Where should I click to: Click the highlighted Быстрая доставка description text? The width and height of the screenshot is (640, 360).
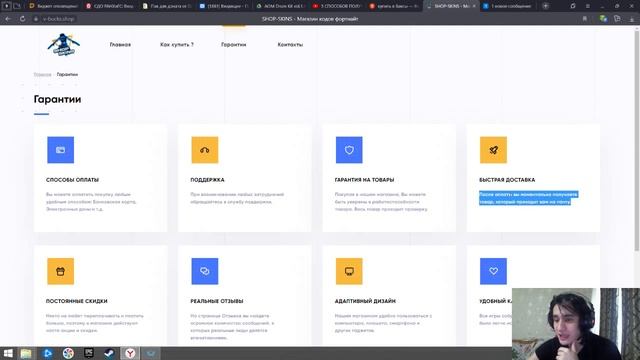[529, 198]
